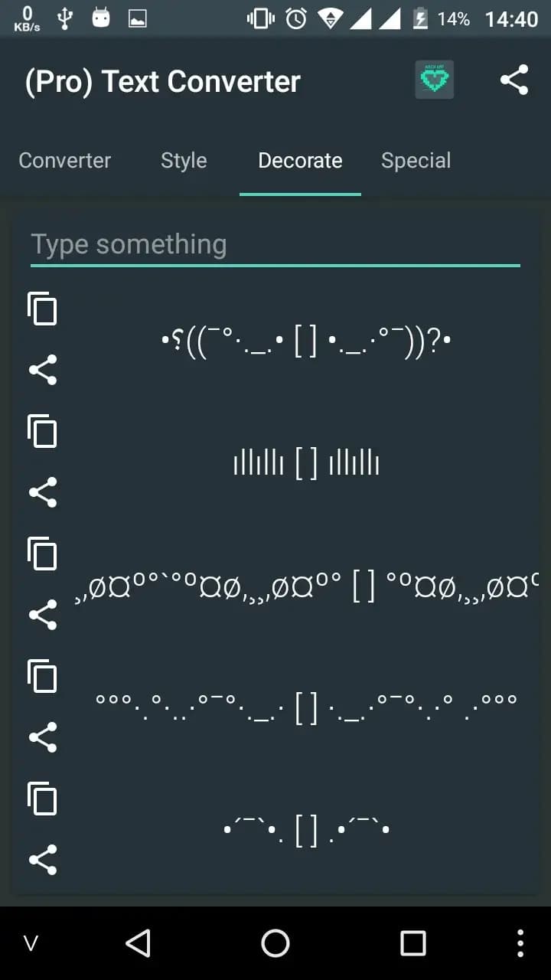Share the last curved-brow decoration
Image resolution: width=551 pixels, height=980 pixels.
(x=42, y=859)
